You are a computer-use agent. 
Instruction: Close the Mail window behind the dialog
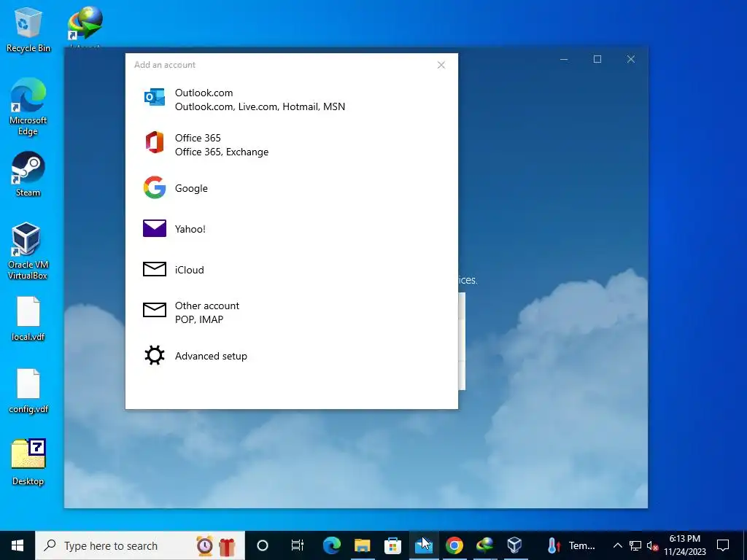[x=631, y=59]
